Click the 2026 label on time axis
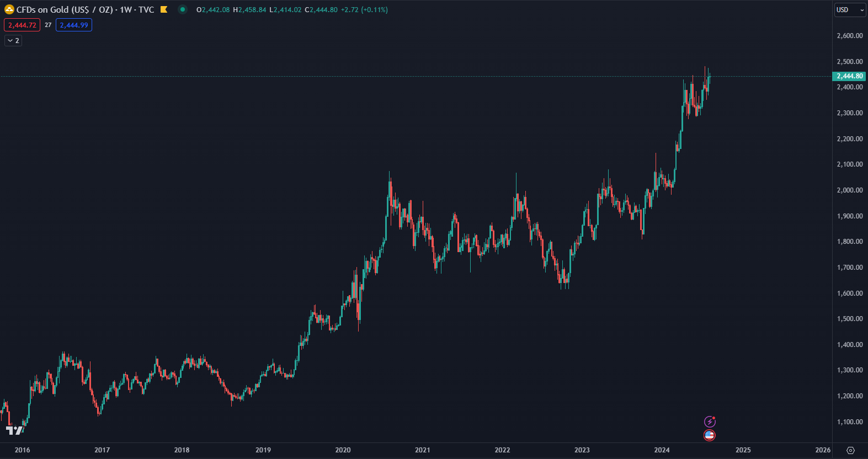The image size is (868, 459). tap(823, 450)
